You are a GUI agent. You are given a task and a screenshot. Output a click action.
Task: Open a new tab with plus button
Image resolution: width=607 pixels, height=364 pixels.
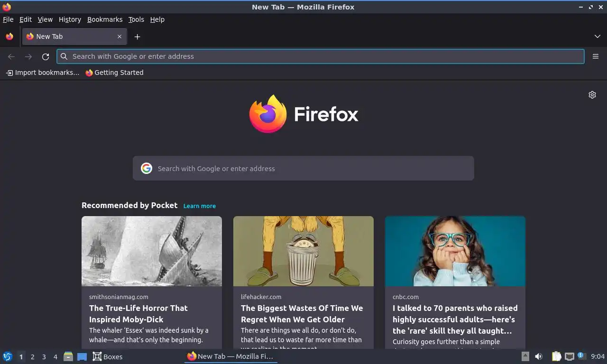tap(137, 36)
